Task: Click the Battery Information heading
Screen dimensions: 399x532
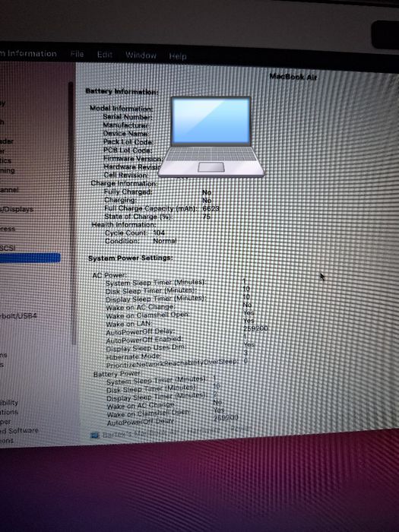Action: (122, 92)
